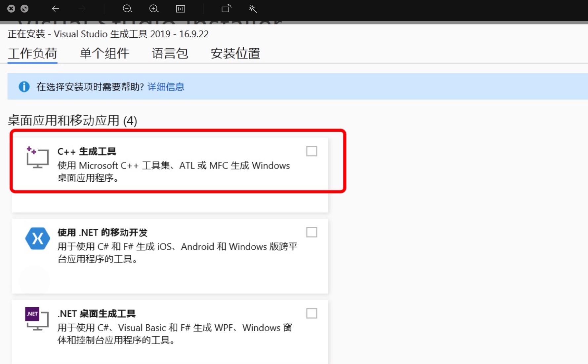Switch to the 单个组件 tab
The width and height of the screenshot is (588, 364).
(x=105, y=53)
